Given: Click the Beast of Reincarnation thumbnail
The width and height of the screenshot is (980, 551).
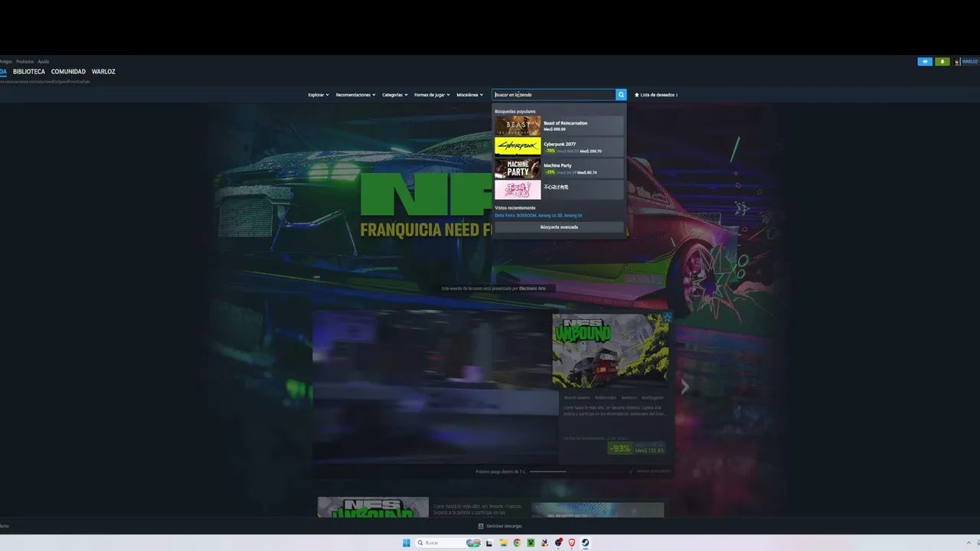Looking at the screenshot, I should pyautogui.click(x=518, y=126).
